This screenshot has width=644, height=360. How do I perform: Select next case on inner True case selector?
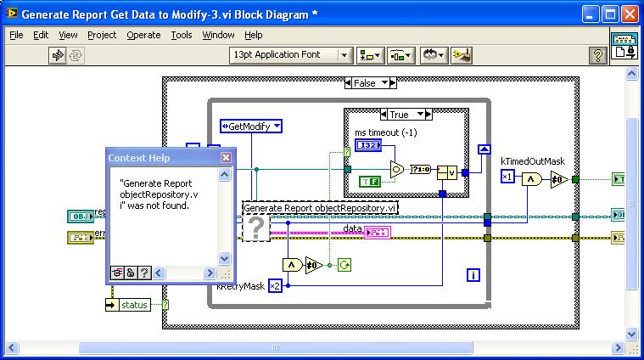click(x=428, y=115)
